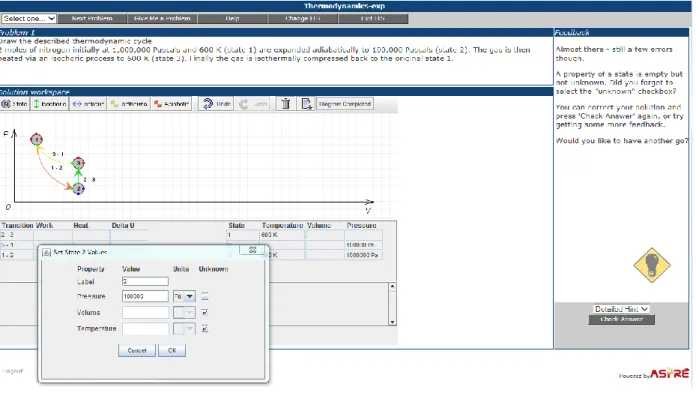Click the Delta U column header
The height and width of the screenshot is (393, 696).
123,226
